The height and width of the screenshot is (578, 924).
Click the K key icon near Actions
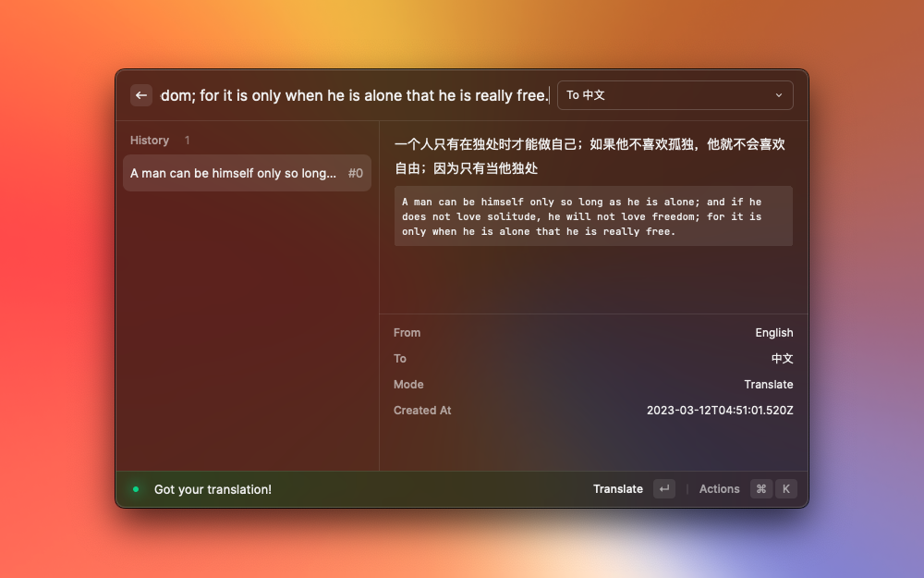(785, 488)
